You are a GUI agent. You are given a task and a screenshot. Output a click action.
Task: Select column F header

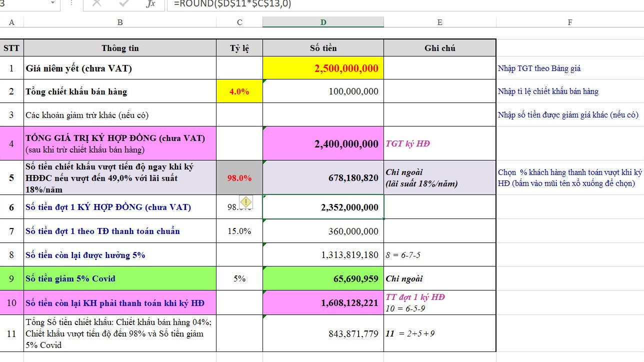[x=569, y=22]
